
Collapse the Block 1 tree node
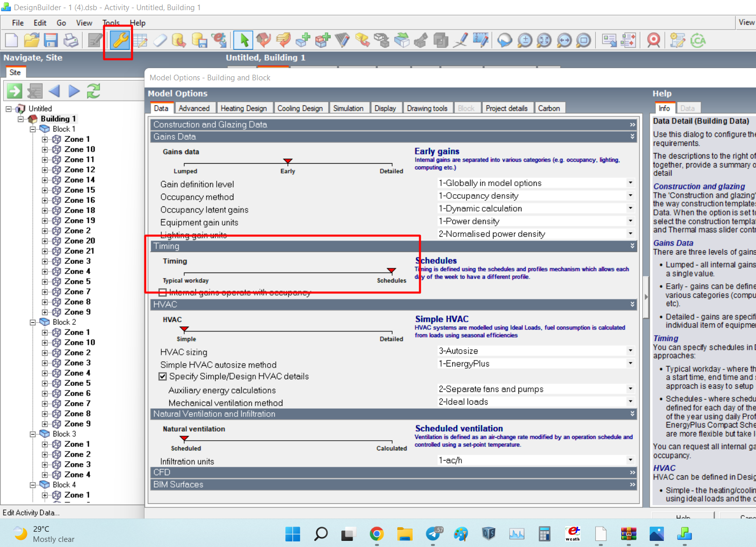click(33, 129)
